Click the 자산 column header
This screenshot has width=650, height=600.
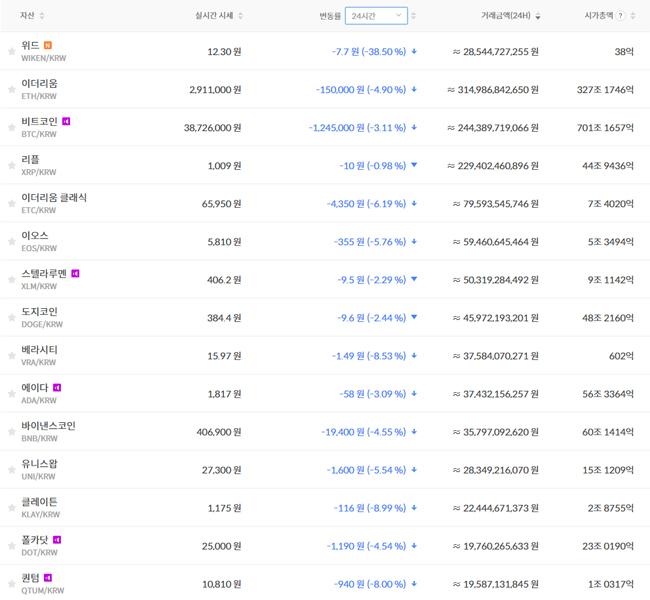tap(27, 16)
